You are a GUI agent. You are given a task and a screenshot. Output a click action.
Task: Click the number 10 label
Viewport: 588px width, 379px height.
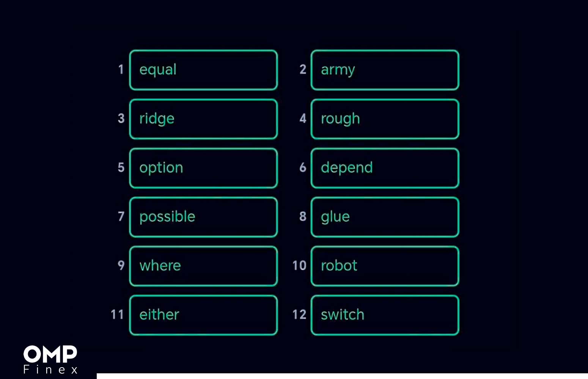[x=299, y=265]
